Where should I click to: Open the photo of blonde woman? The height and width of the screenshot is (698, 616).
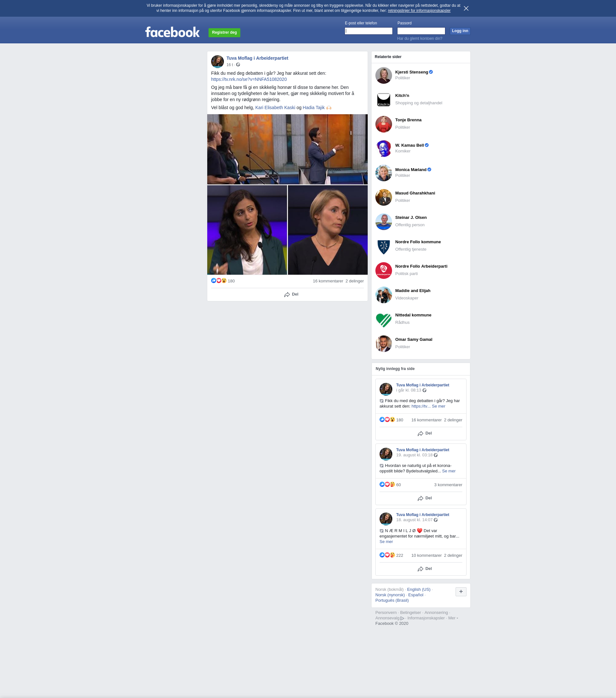[x=328, y=230]
